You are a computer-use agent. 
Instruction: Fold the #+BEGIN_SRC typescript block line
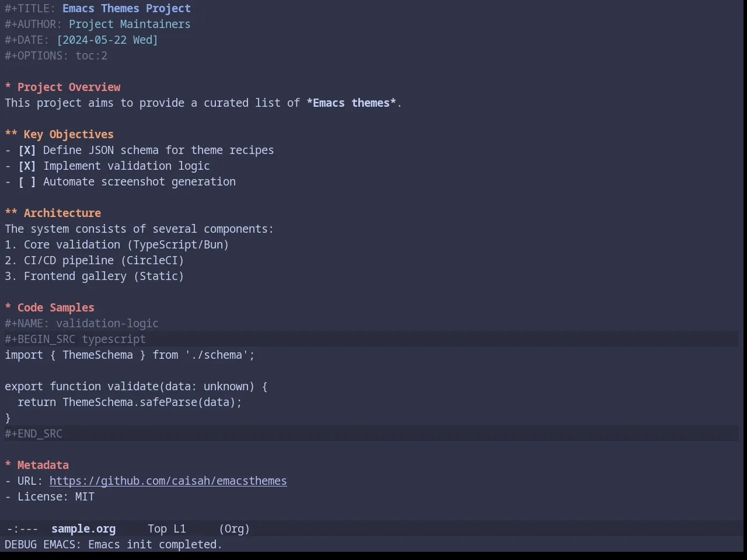[372, 339]
